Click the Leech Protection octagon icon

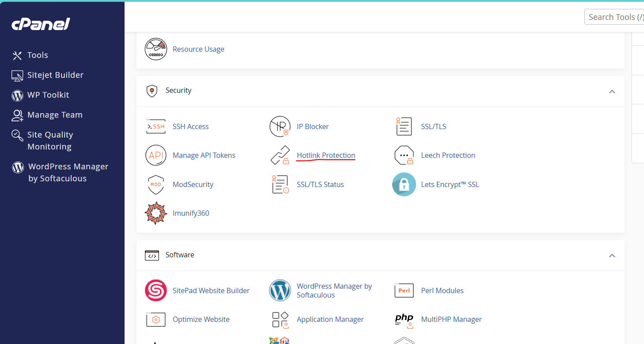pyautogui.click(x=404, y=155)
